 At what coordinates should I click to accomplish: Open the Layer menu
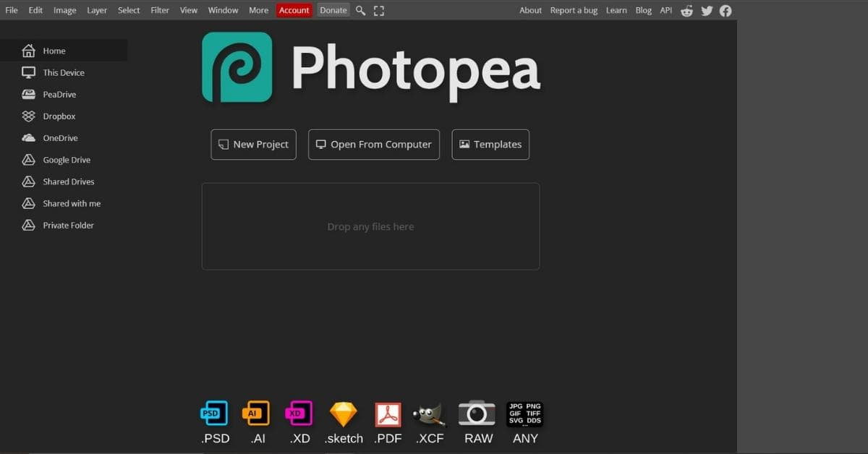[x=97, y=10]
